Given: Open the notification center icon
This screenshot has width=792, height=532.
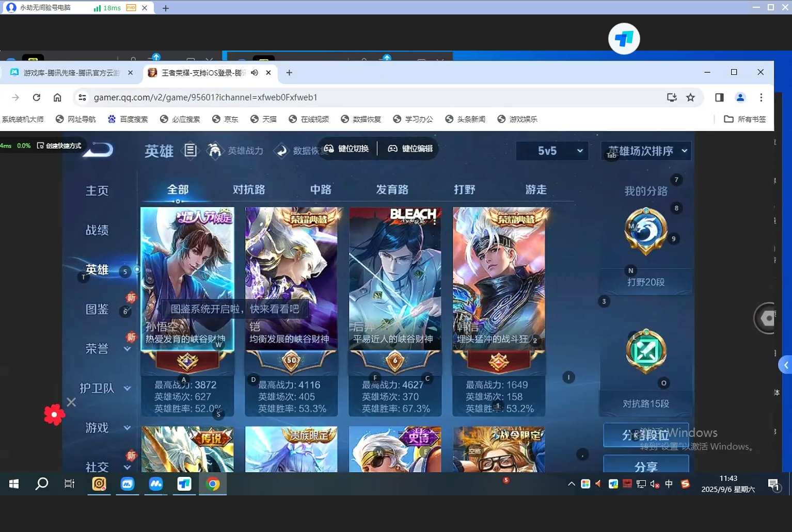Looking at the screenshot, I should pyautogui.click(x=773, y=485).
